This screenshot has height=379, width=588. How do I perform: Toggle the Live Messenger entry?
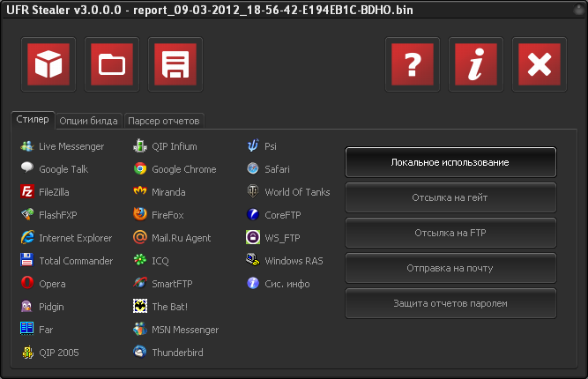point(63,146)
